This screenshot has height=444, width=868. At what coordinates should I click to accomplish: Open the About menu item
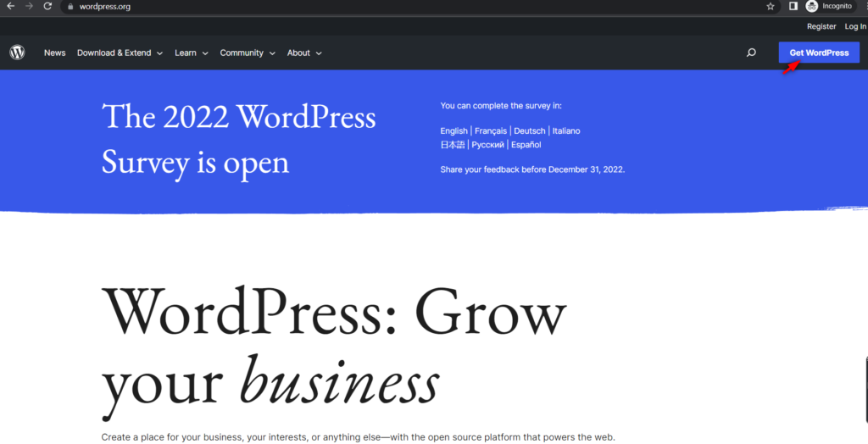298,53
